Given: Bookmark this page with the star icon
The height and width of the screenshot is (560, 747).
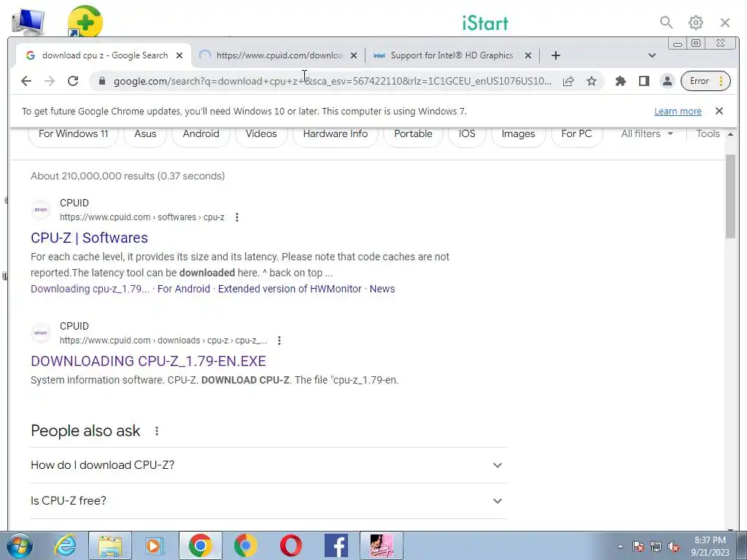Looking at the screenshot, I should (x=592, y=81).
